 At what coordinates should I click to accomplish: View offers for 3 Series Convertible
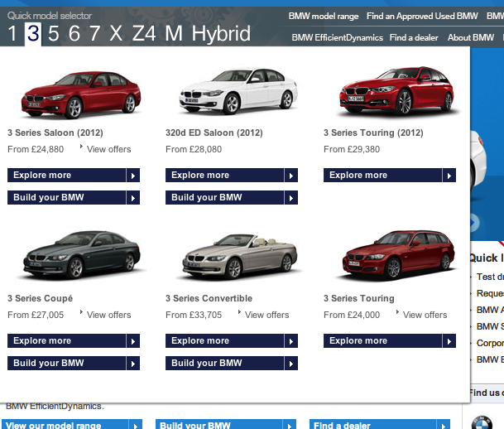coord(266,315)
